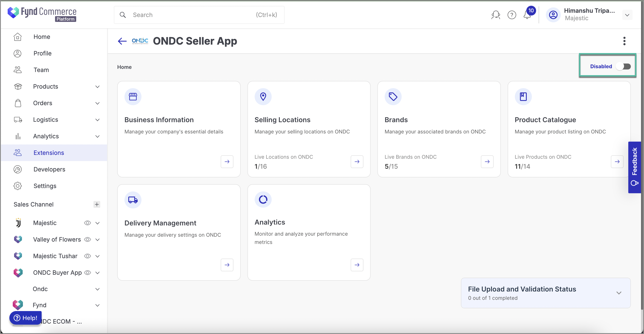Click the 11/14 live products value

[x=522, y=166]
